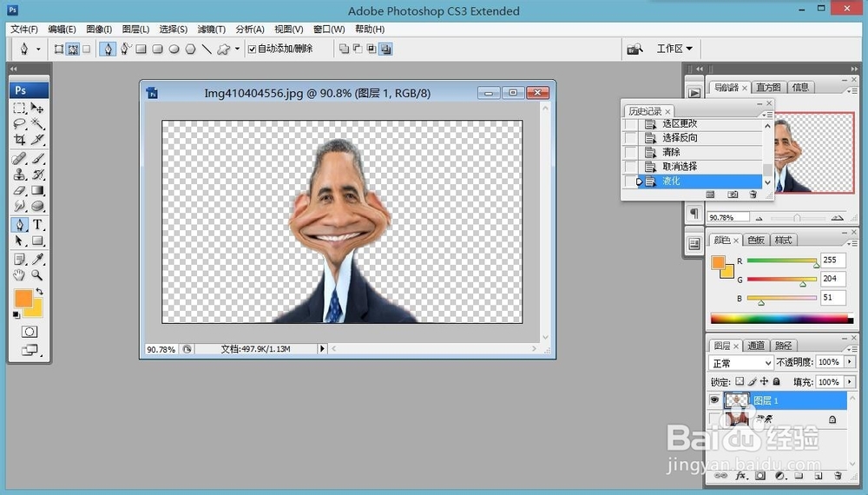Choose the Ellipse shape in options bar
Viewport: 868px width, 495px height.
(x=174, y=49)
